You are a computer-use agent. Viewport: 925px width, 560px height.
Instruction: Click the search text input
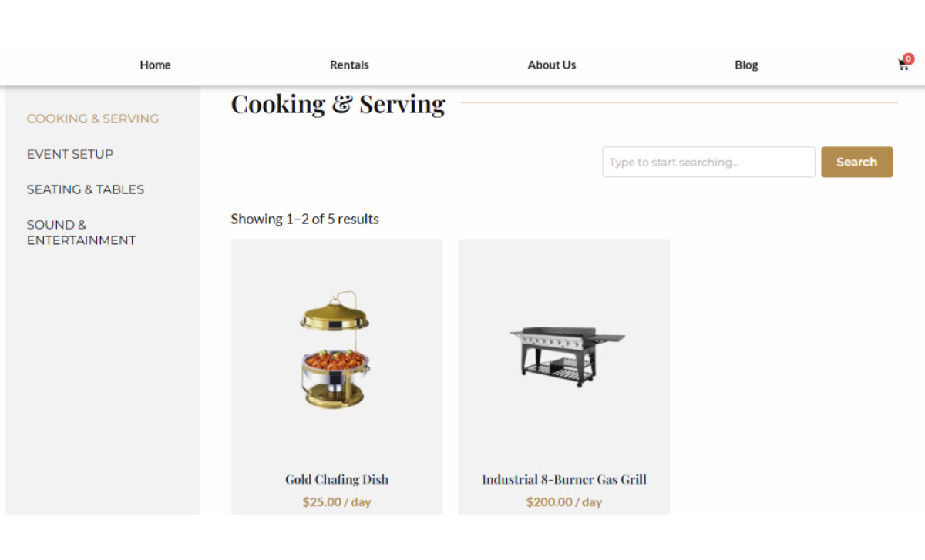click(x=708, y=162)
